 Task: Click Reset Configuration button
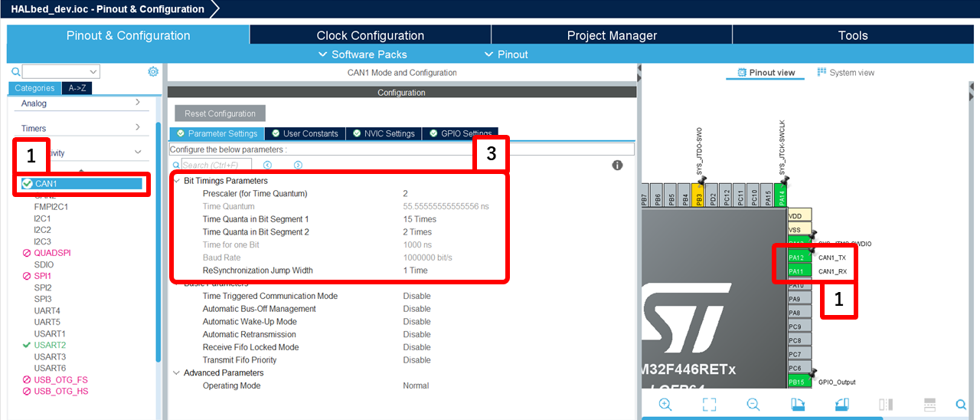[220, 113]
